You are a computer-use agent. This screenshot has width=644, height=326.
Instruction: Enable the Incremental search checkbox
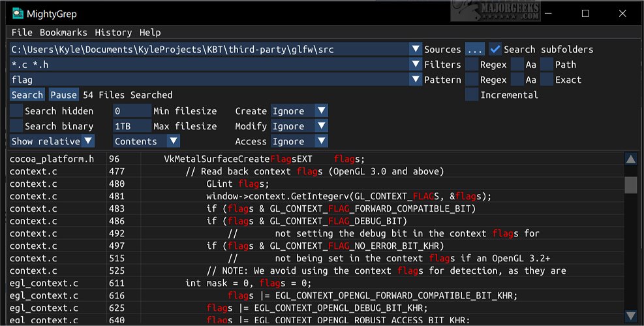pyautogui.click(x=472, y=95)
